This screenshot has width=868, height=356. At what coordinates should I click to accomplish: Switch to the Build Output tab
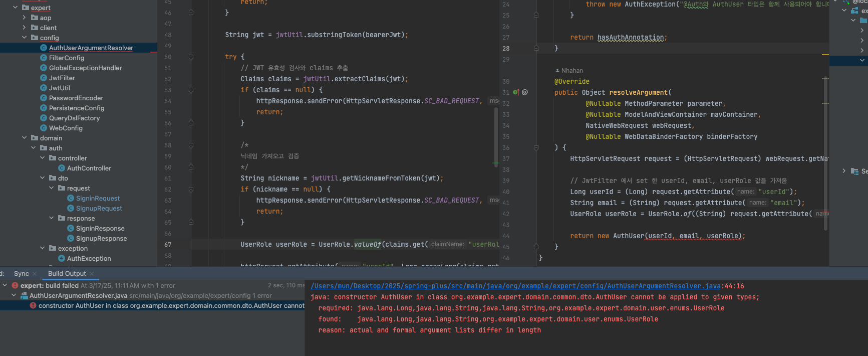pyautogui.click(x=67, y=273)
